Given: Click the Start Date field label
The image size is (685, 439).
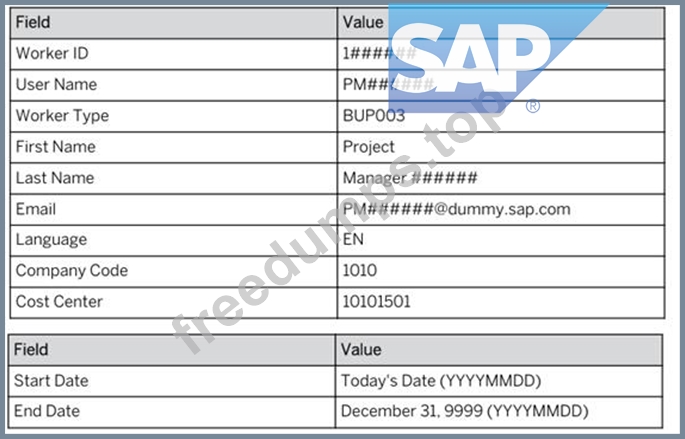Looking at the screenshot, I should [51, 381].
